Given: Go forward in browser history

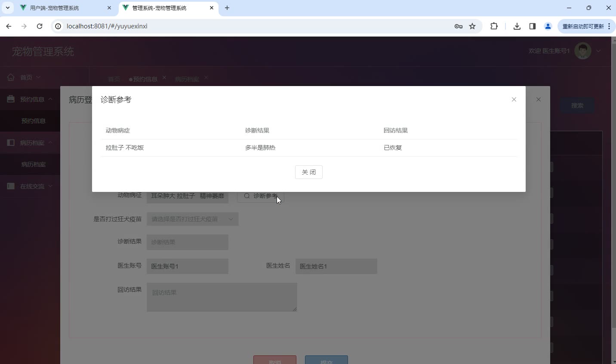Looking at the screenshot, I should click(x=24, y=26).
